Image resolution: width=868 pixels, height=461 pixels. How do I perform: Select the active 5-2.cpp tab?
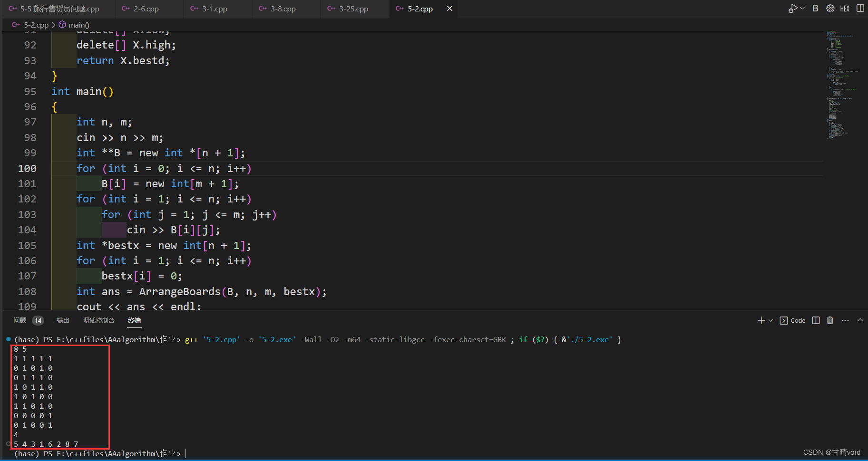click(420, 9)
